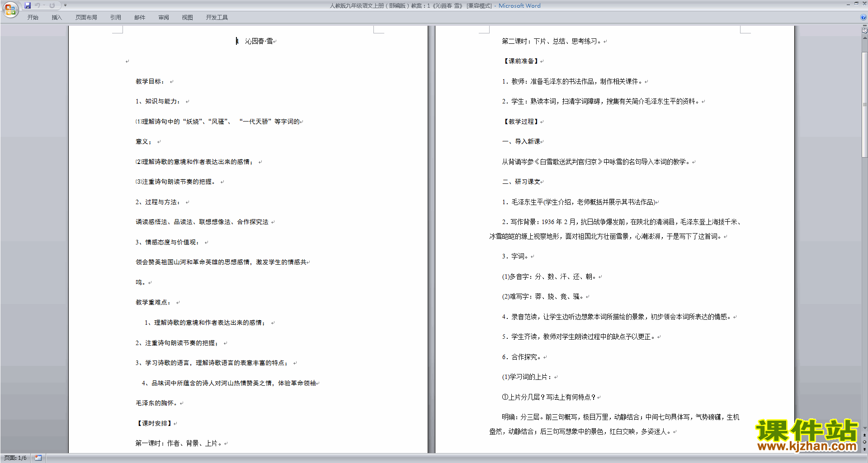Click the vertical scrollbar thumb
The image size is (868, 463).
864,104
